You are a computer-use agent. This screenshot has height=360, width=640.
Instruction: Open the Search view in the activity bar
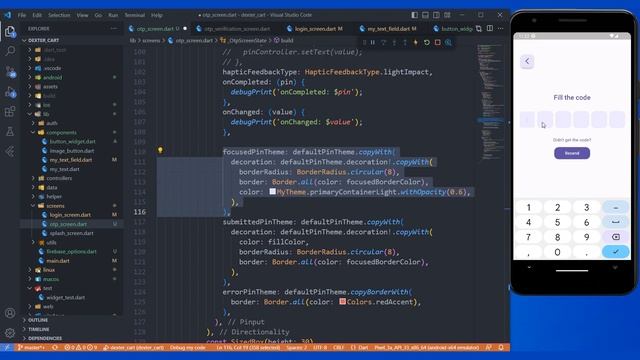[10, 51]
